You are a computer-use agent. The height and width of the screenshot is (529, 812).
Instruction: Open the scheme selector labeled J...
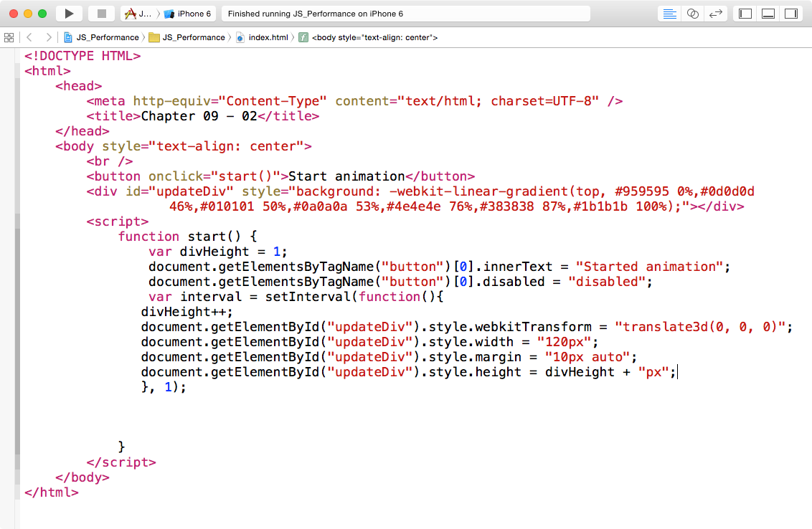click(138, 14)
